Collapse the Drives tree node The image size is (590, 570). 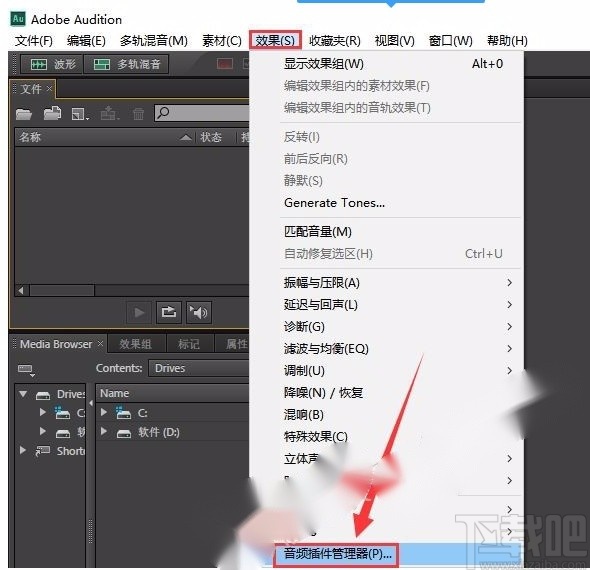pos(23,394)
